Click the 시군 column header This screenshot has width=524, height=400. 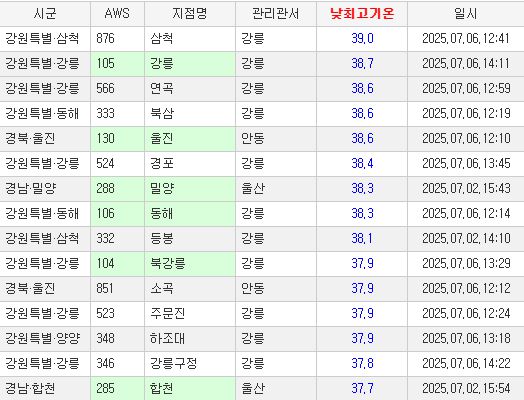(45, 14)
